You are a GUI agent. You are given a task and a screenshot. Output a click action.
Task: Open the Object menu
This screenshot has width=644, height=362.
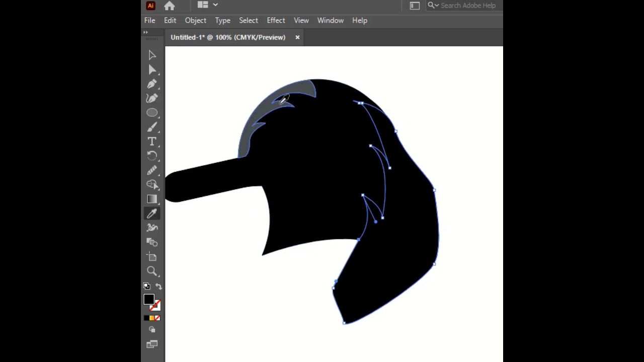(196, 21)
